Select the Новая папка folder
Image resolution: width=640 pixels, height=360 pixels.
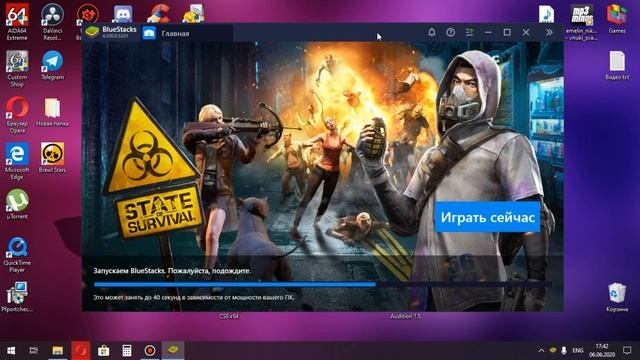coord(52,112)
